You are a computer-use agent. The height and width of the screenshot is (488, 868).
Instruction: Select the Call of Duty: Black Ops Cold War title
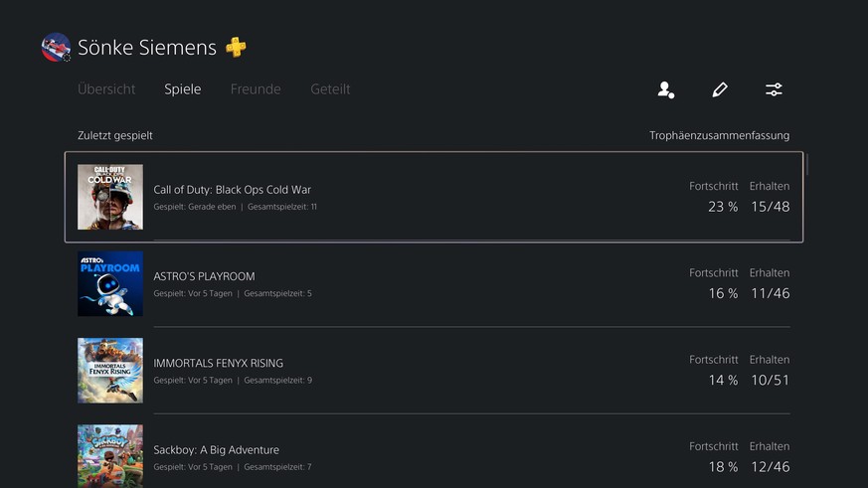tap(232, 189)
